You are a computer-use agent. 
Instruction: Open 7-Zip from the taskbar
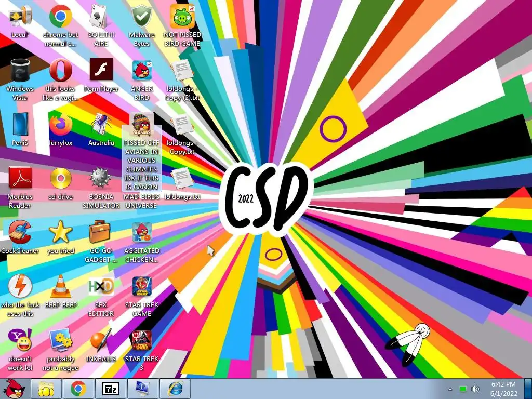coord(110,389)
